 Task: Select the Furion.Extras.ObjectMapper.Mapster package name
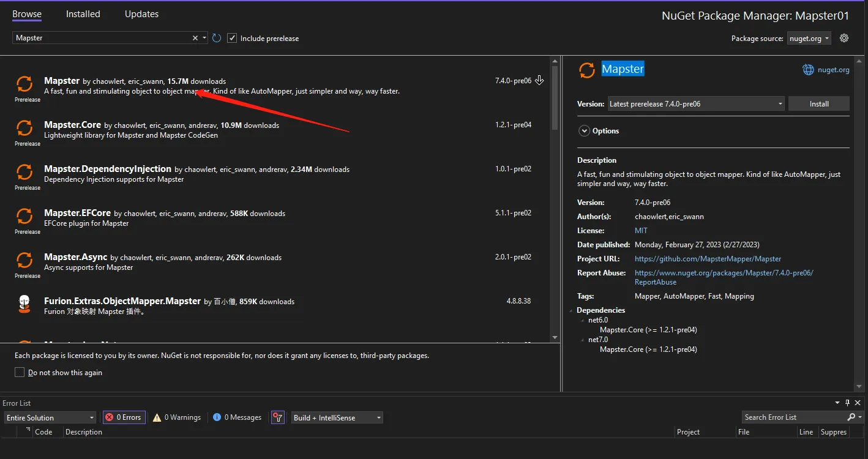[x=122, y=300]
